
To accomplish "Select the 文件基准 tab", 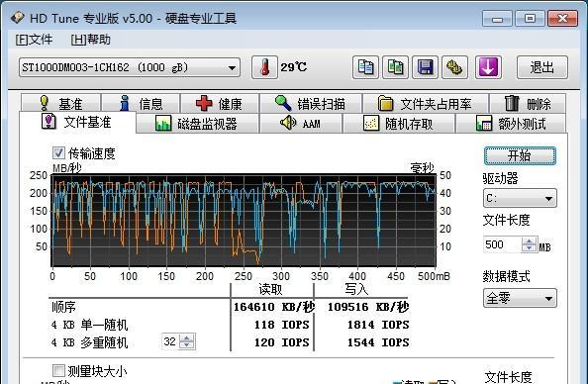I will pos(77,122).
